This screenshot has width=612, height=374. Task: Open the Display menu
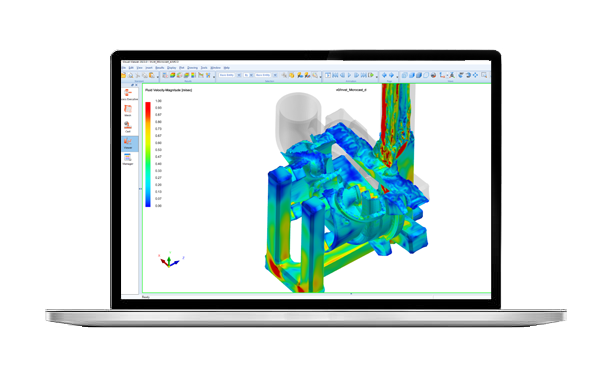coord(171,68)
